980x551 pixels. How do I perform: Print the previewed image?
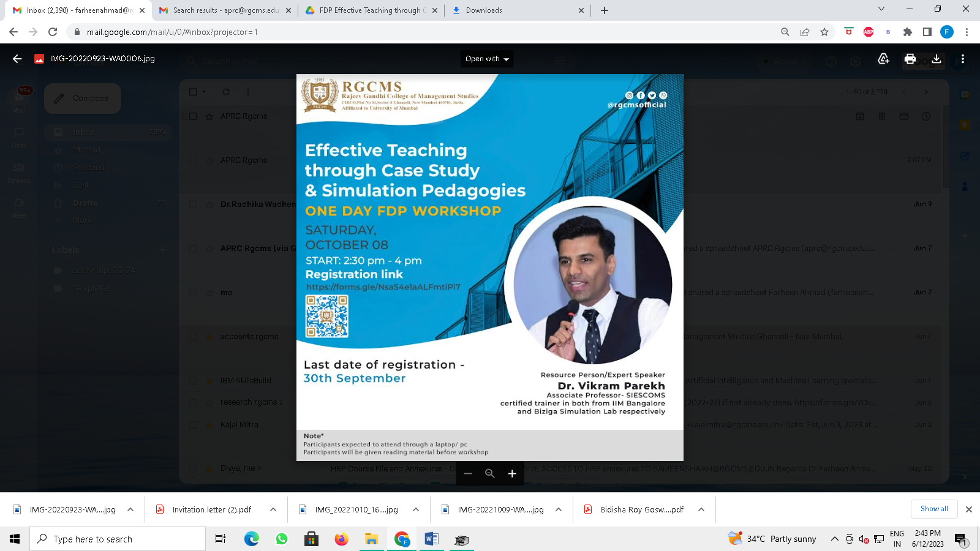(x=910, y=59)
